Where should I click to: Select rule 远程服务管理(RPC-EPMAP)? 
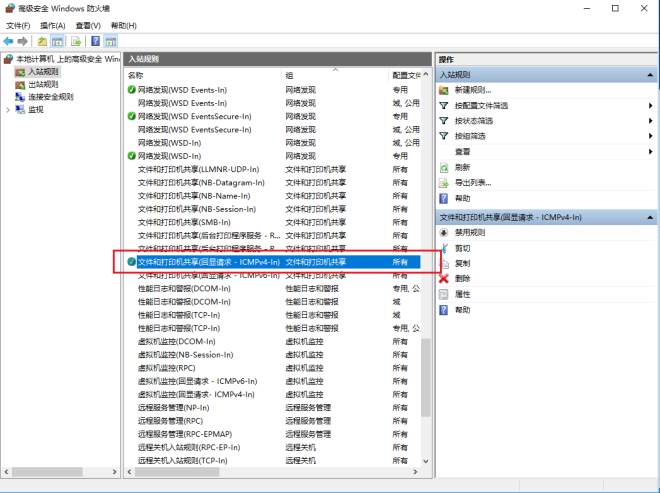coord(273,434)
